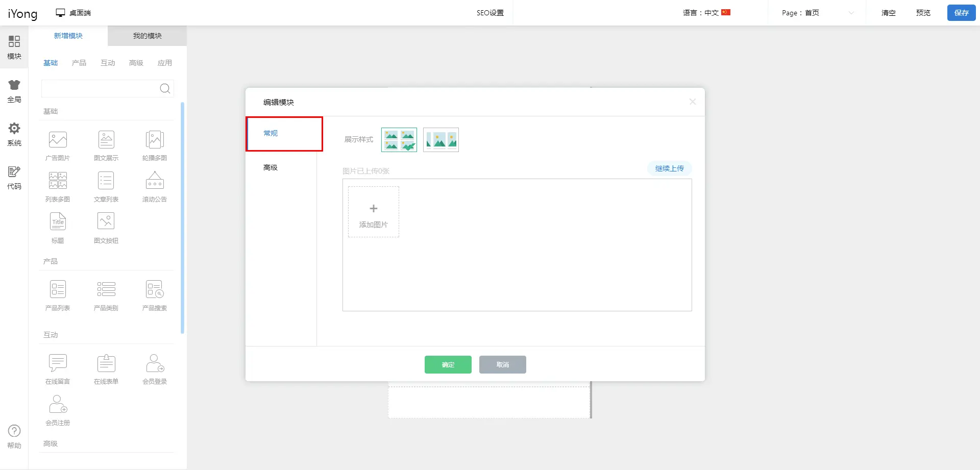
Task: Select the 产品搜索 module icon
Action: (155, 290)
